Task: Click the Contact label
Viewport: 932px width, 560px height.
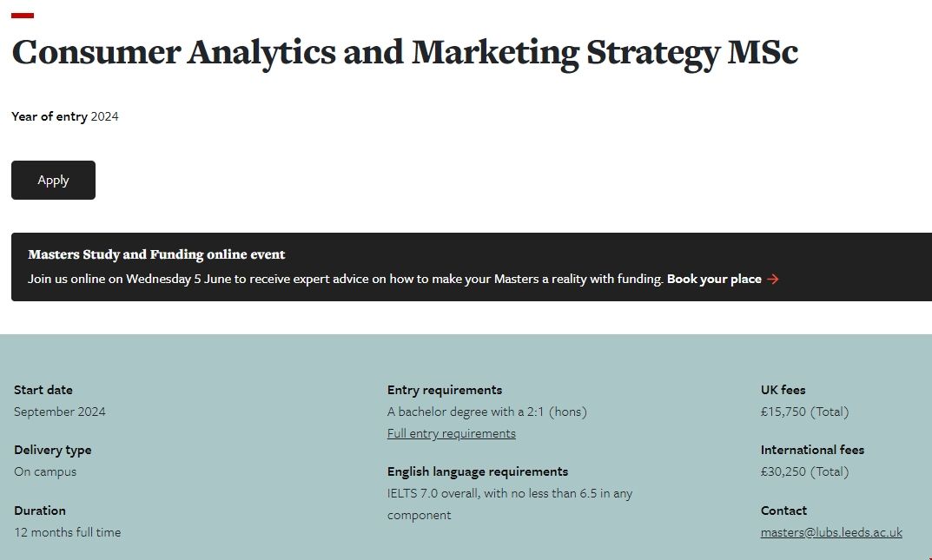Action: click(x=783, y=511)
